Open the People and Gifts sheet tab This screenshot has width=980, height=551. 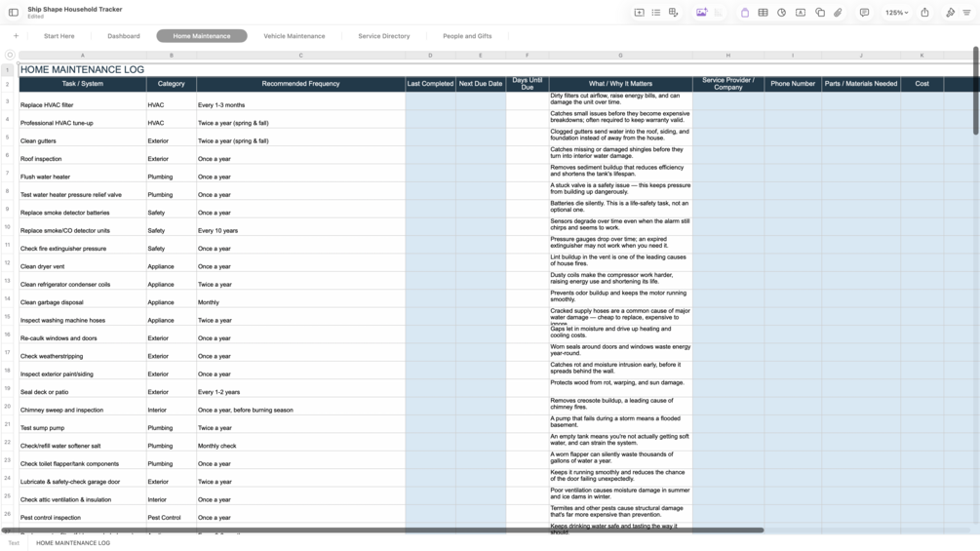(467, 36)
